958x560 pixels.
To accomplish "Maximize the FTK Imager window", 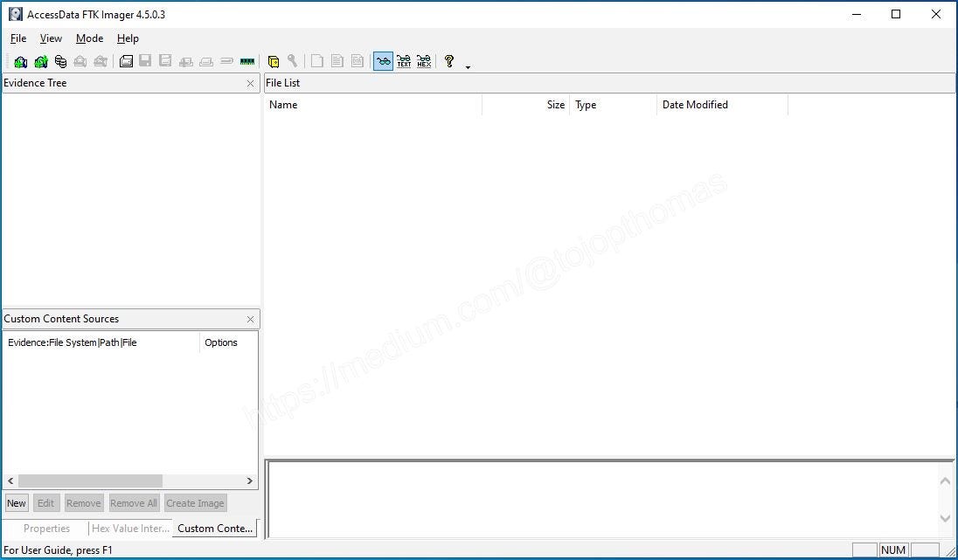I will pyautogui.click(x=896, y=14).
